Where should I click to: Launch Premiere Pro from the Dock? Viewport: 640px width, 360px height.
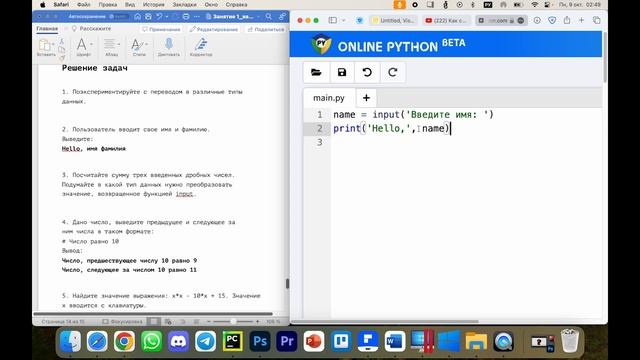tap(287, 341)
